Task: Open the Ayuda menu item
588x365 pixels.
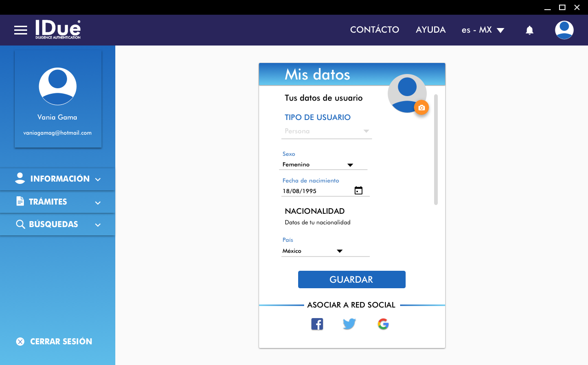Action: tap(430, 30)
